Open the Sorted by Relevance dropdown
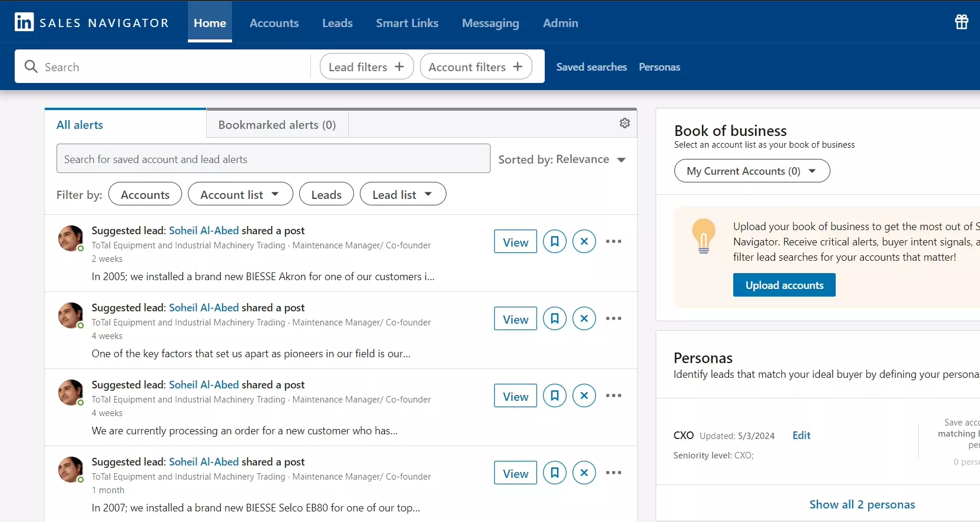 [562, 159]
